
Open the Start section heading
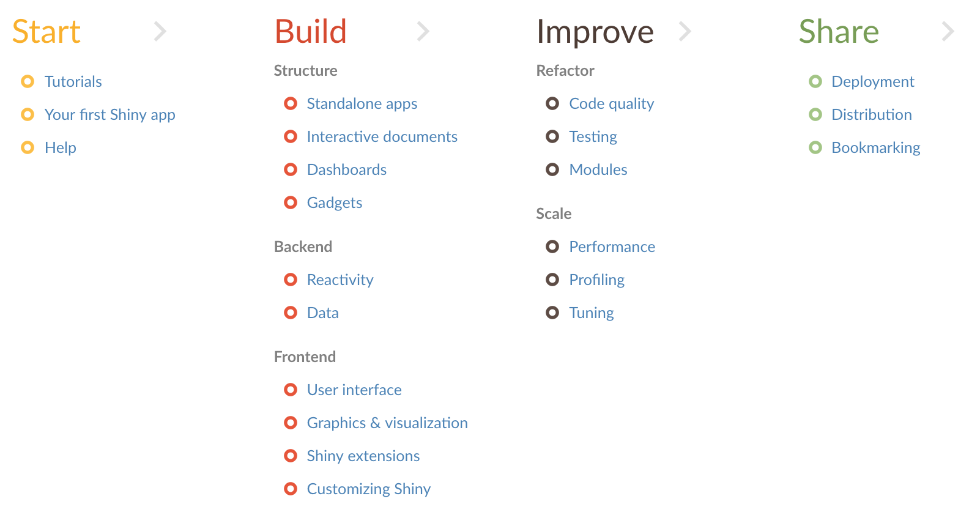coord(46,32)
